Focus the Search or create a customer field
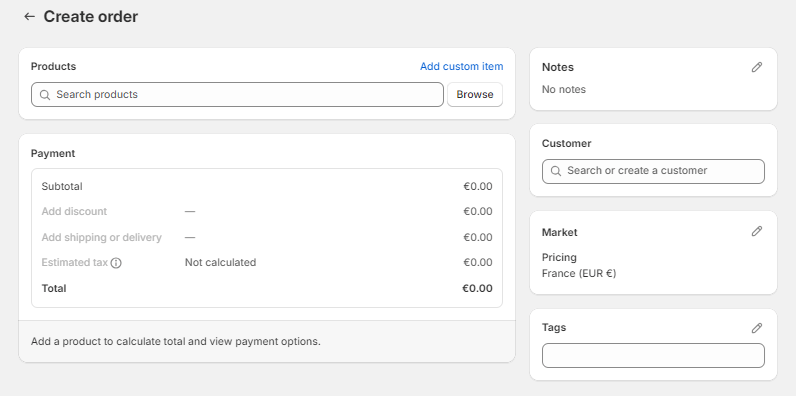The height and width of the screenshot is (396, 796). pyautogui.click(x=653, y=171)
